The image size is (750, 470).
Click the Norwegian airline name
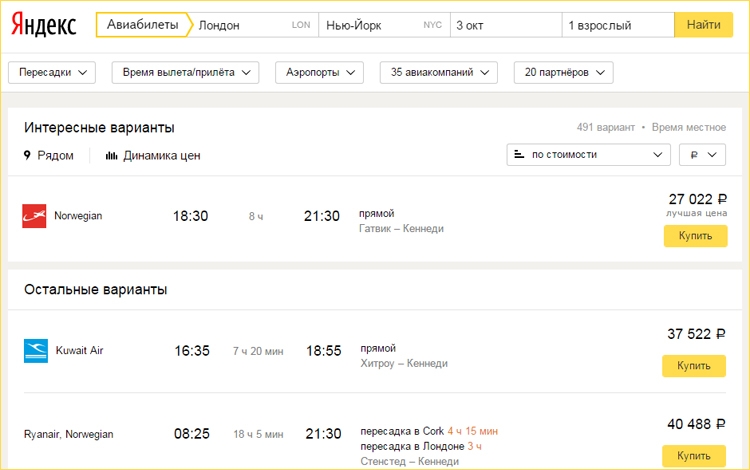(x=78, y=216)
